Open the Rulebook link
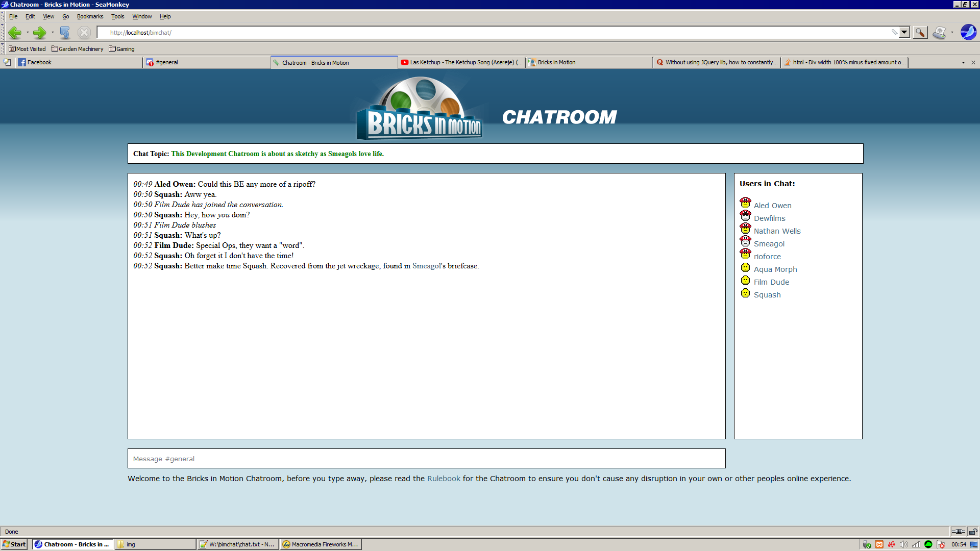 (x=443, y=479)
